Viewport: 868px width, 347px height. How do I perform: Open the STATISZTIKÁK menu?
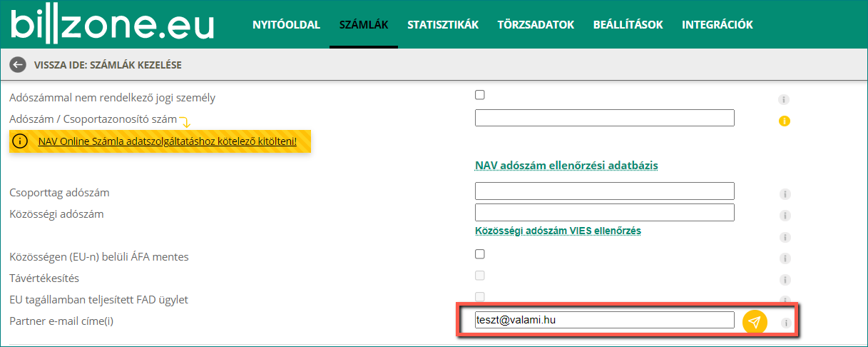click(x=443, y=25)
